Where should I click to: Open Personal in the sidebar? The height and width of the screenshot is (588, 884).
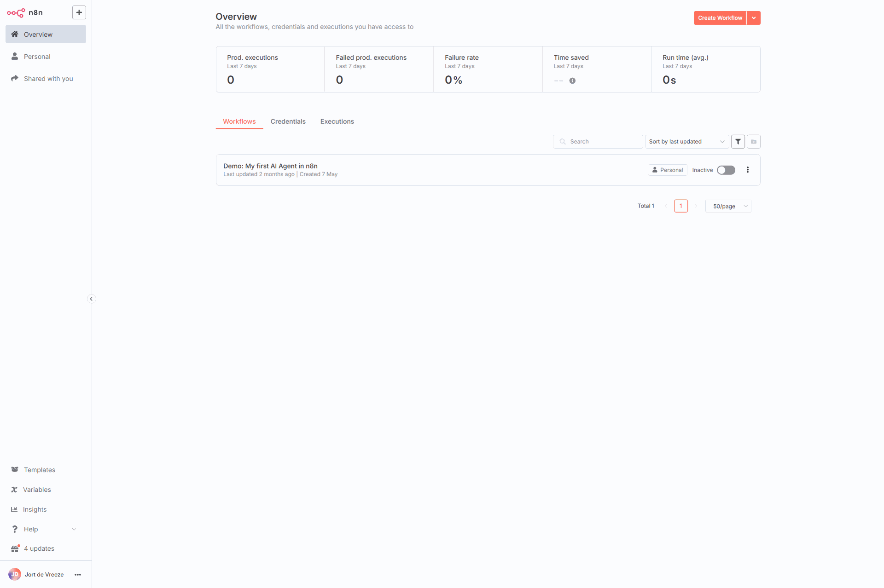pos(46,56)
